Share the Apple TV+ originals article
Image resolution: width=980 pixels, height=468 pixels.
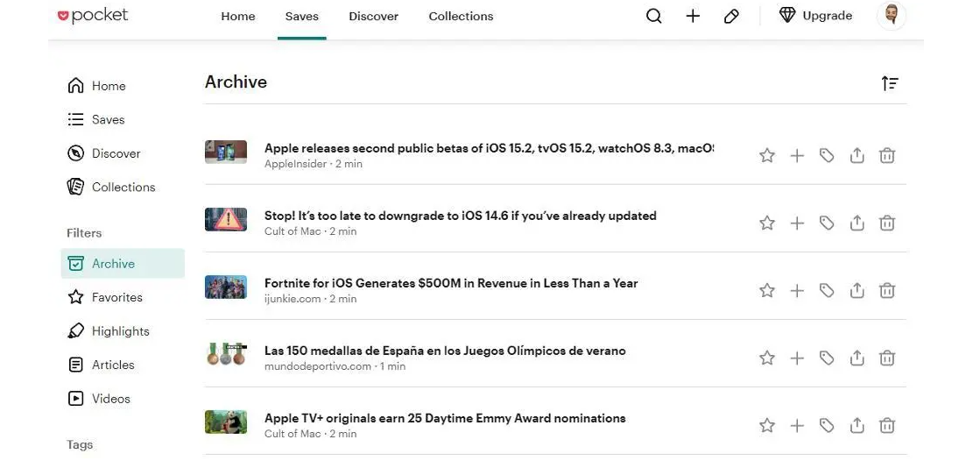pyautogui.click(x=857, y=425)
